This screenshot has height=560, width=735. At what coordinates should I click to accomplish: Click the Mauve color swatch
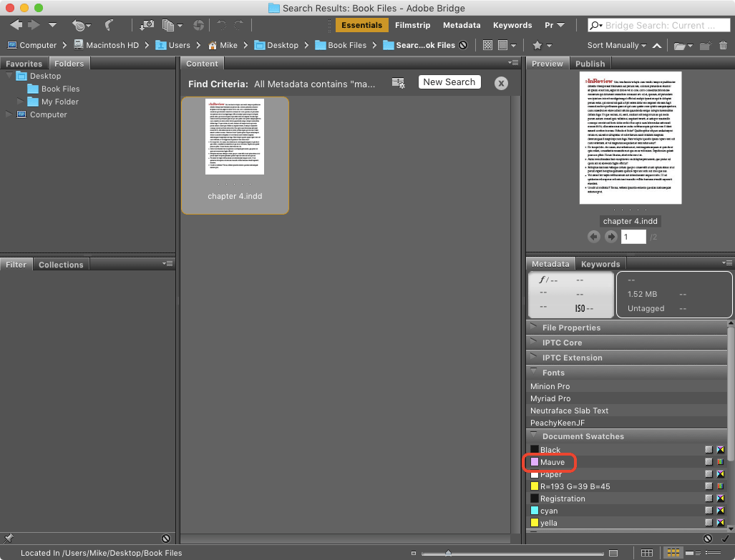pos(535,462)
